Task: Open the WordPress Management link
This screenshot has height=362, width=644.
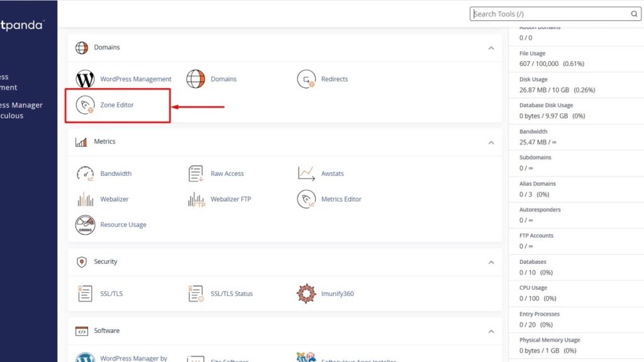Action: pos(136,79)
